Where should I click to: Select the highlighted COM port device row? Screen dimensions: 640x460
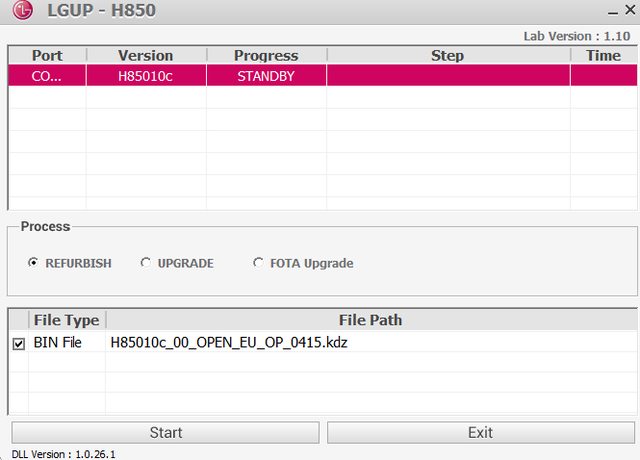pyautogui.click(x=47, y=76)
